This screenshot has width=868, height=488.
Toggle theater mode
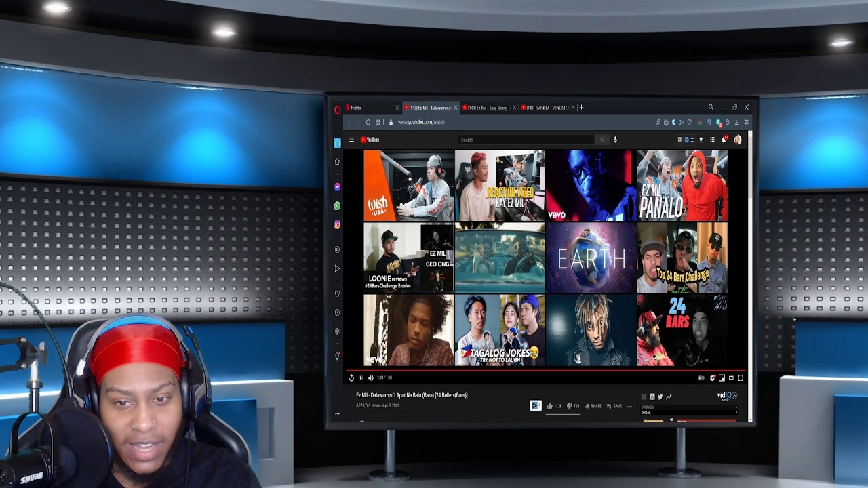tap(731, 378)
